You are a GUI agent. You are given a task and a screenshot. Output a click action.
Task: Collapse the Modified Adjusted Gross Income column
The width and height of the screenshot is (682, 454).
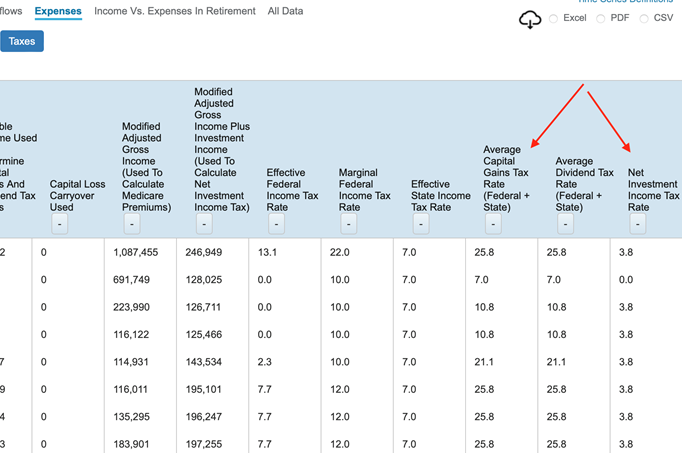[x=132, y=225]
